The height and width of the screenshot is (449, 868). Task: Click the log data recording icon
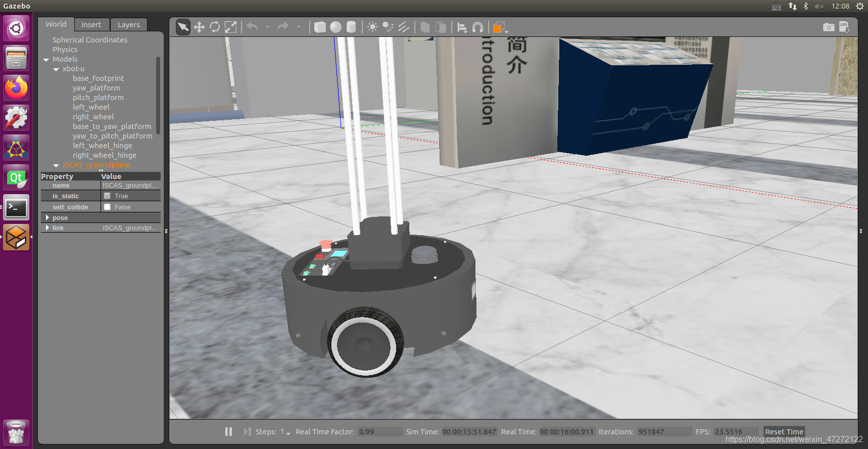844,27
